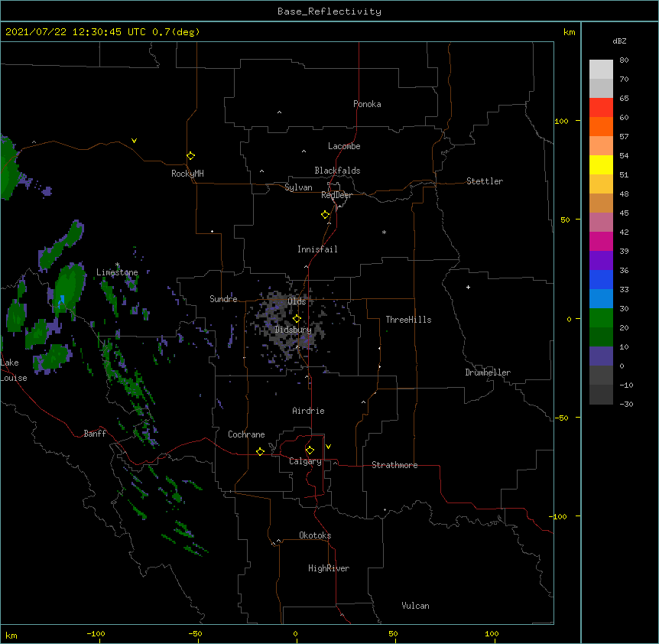Viewport: 659px width, 644px height.
Task: Select the bright green 30 dBZ legend swatch
Action: pyautogui.click(x=601, y=318)
